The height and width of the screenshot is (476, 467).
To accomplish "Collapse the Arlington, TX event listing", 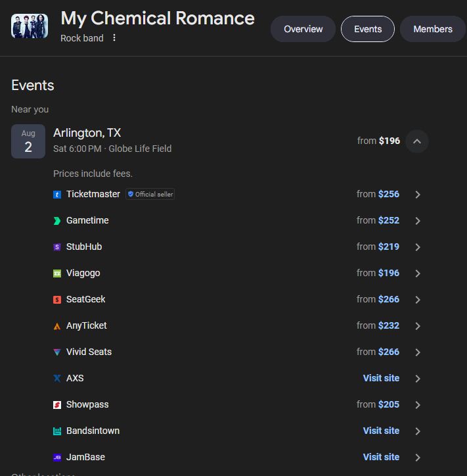I will 417,141.
